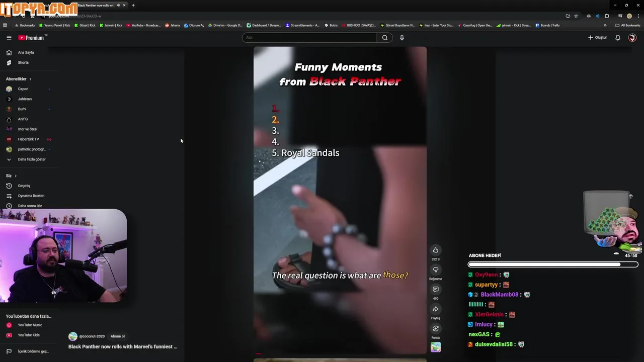
Task: Open the account avatar menu
Action: click(x=632, y=38)
